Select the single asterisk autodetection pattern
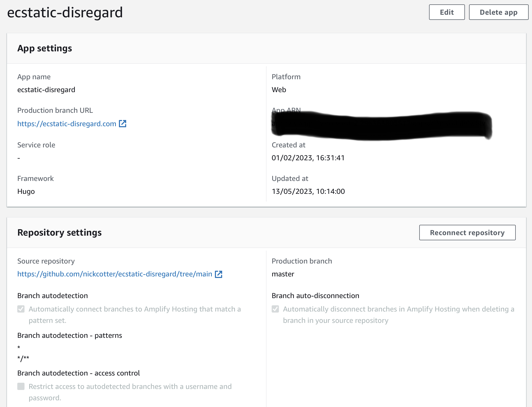The image size is (532, 407). coord(19,347)
